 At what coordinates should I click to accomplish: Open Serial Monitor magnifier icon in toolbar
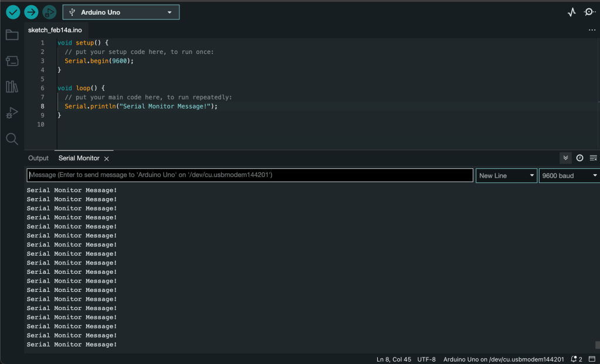[x=589, y=12]
